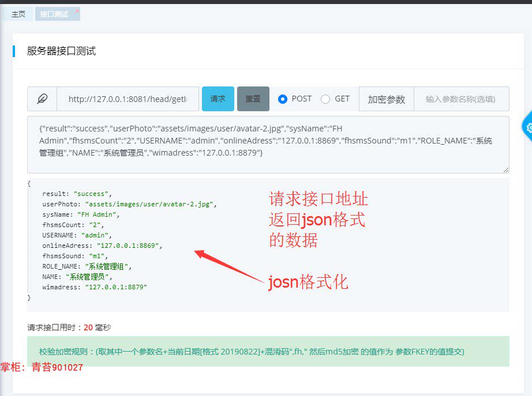Click the gray 重置 button
The width and height of the screenshot is (532, 396).
[x=253, y=99]
